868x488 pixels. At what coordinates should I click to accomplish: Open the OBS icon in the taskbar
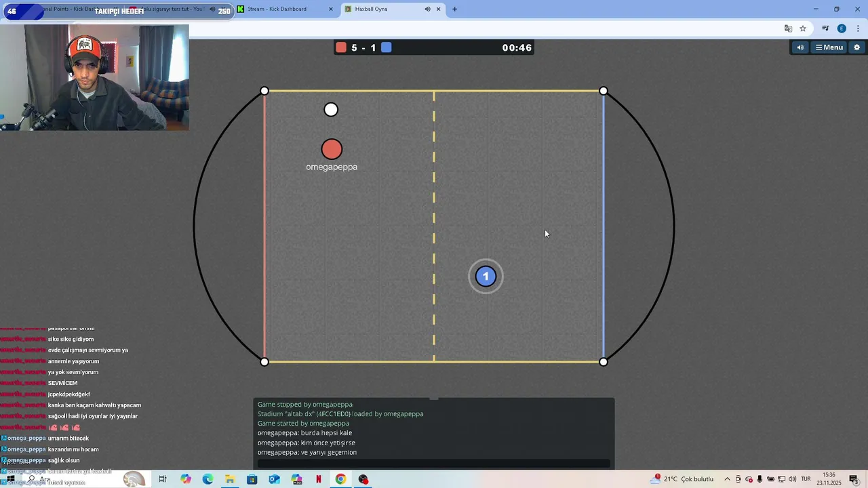pyautogui.click(x=363, y=479)
